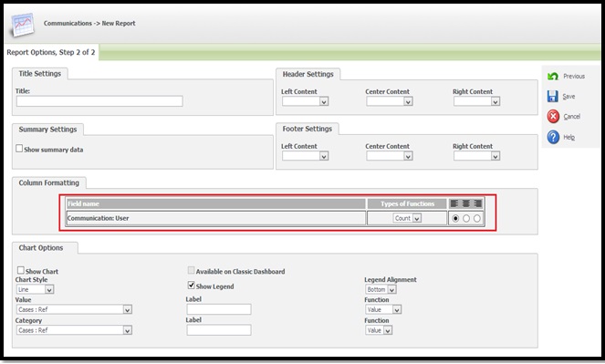
Task: Select the Title Settings tab
Action: pos(40,74)
